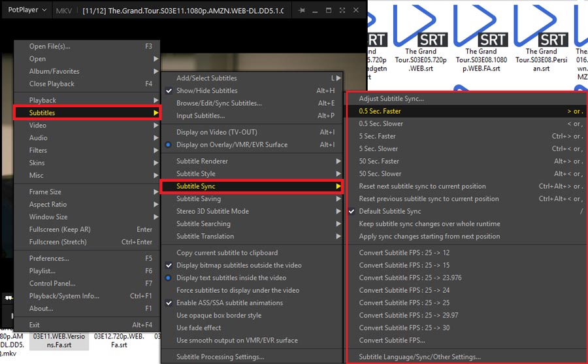Viewport: 588px width, 364px height.
Task: Expand the Video submenu
Action: click(x=87, y=125)
